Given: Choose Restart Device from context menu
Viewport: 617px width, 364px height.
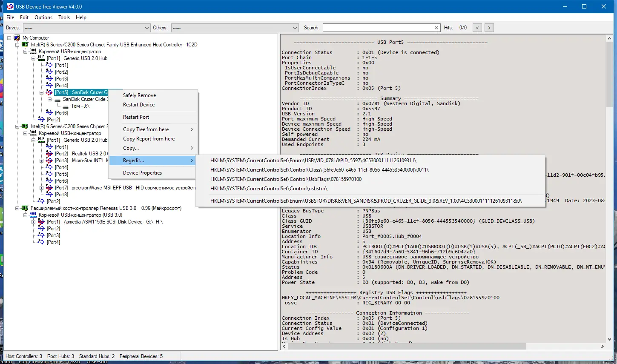Looking at the screenshot, I should 153,105.
